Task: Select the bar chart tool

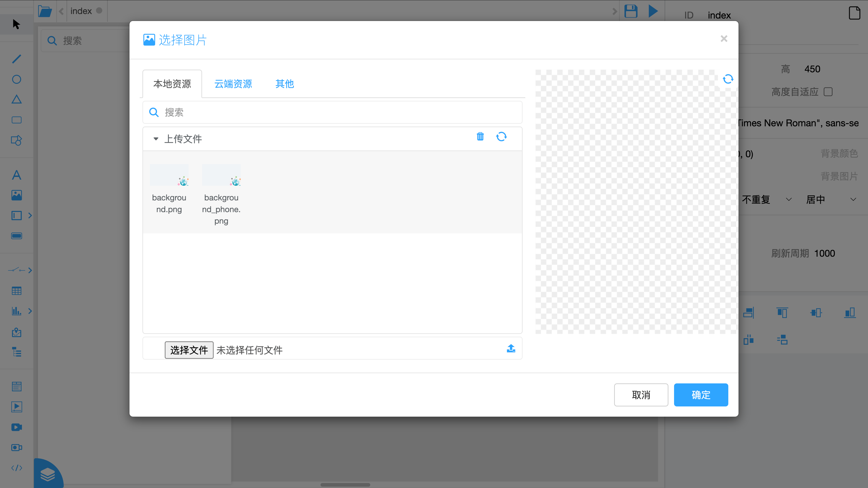Action: [x=17, y=311]
